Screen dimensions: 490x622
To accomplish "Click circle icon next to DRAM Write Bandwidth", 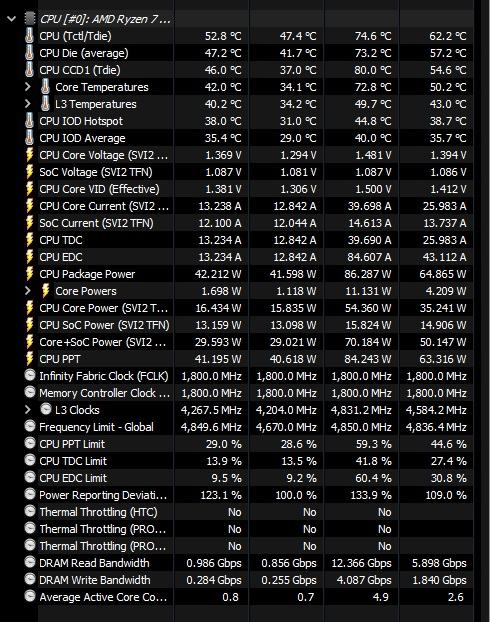I will [x=30, y=579].
